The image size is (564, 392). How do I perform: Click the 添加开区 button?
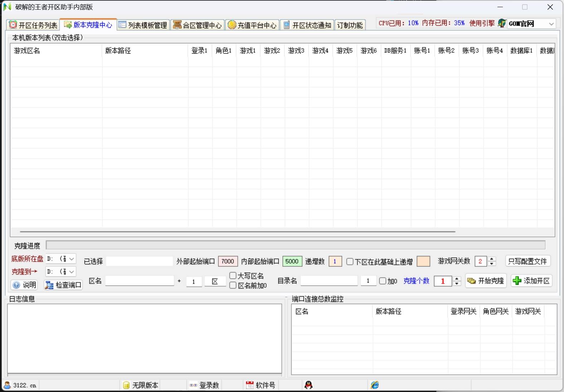coord(531,281)
